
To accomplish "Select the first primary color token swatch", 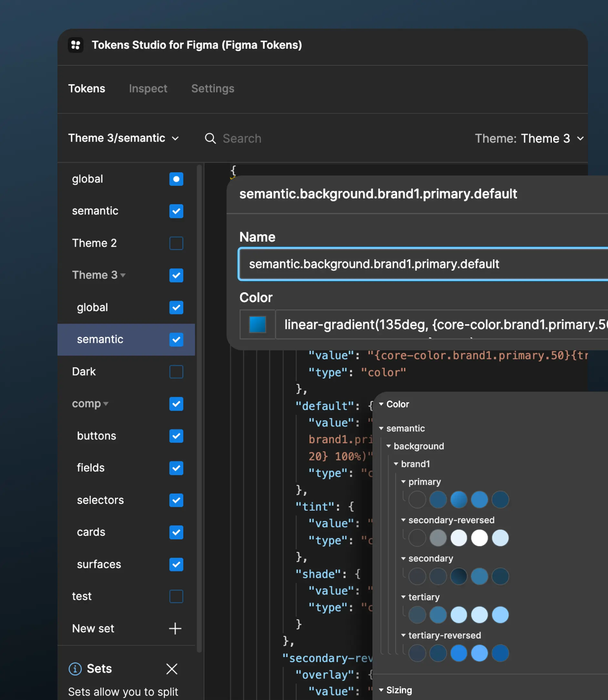I will point(417,500).
